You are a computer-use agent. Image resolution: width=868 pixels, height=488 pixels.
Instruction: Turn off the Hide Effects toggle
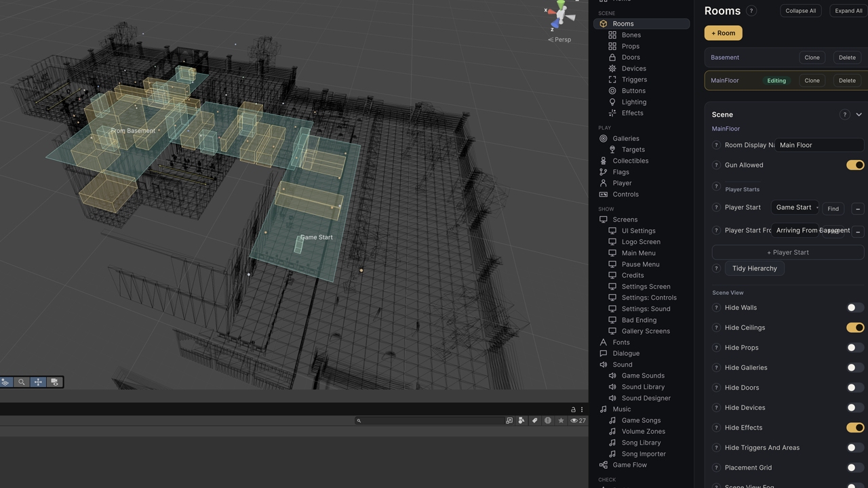point(855,428)
